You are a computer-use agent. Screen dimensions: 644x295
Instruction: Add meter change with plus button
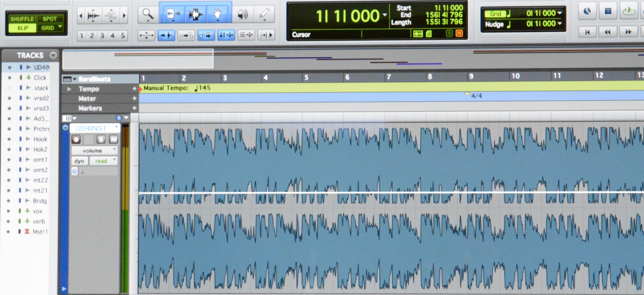pos(135,98)
